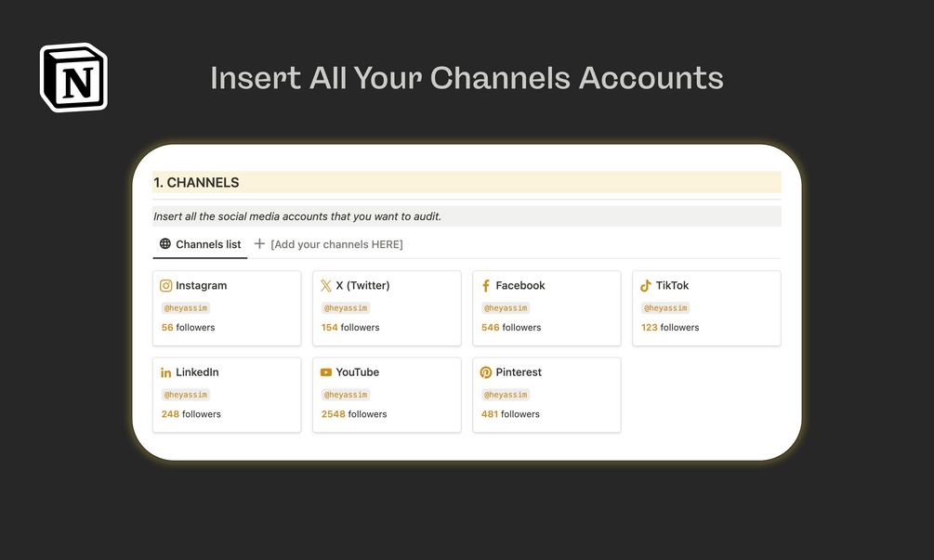Viewport: 934px width, 560px height.
Task: Click the LinkedIn icon
Action: [166, 372]
